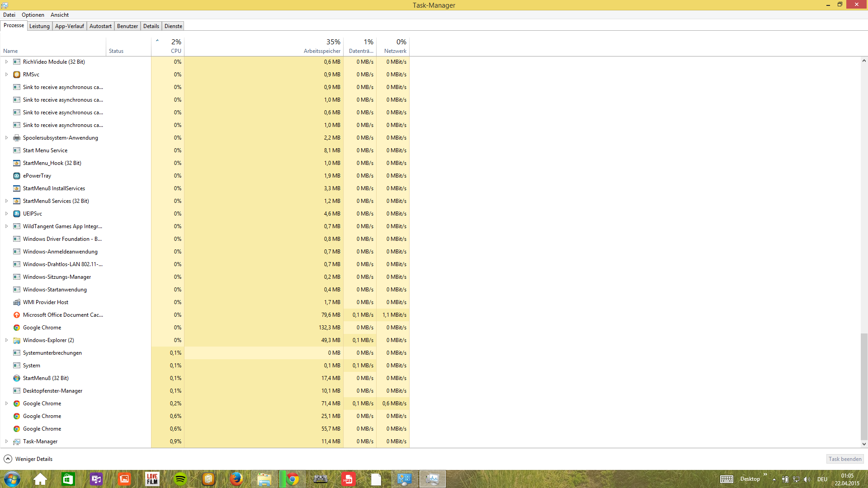Open the Optionen menu
The height and width of the screenshot is (488, 868).
click(33, 15)
